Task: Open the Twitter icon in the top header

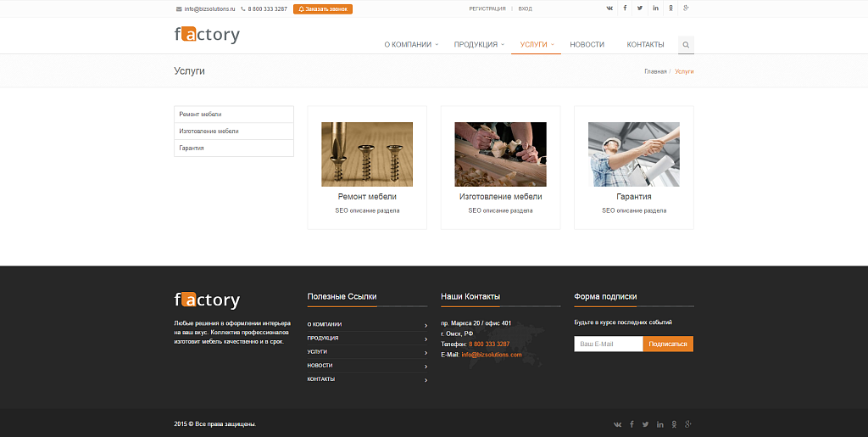Action: [x=640, y=8]
